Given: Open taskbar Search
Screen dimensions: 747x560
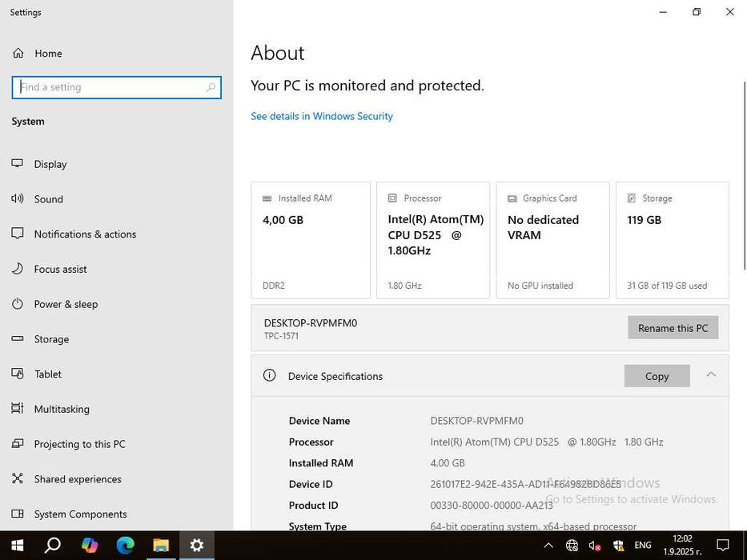Looking at the screenshot, I should click(52, 546).
